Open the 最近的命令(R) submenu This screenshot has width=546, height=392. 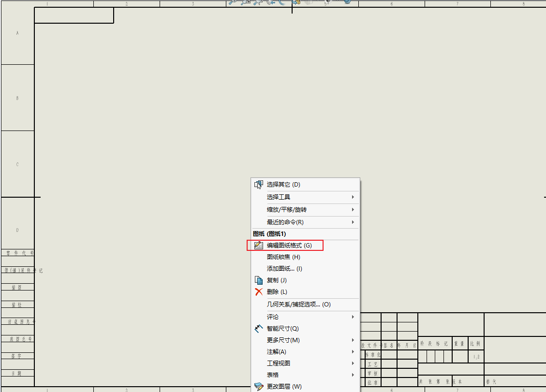(x=305, y=222)
